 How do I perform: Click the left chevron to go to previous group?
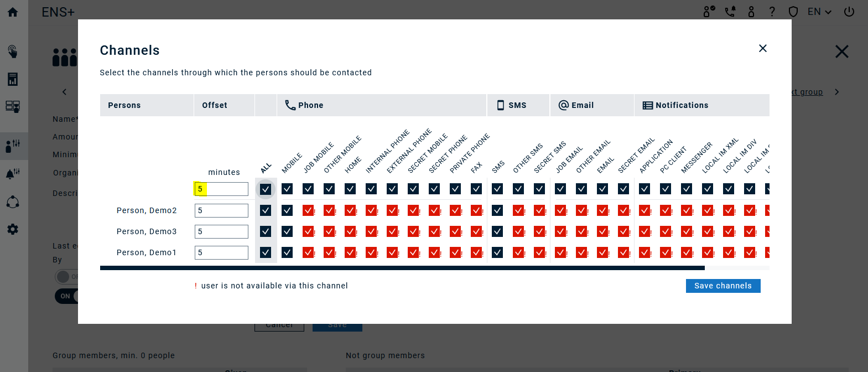64,92
